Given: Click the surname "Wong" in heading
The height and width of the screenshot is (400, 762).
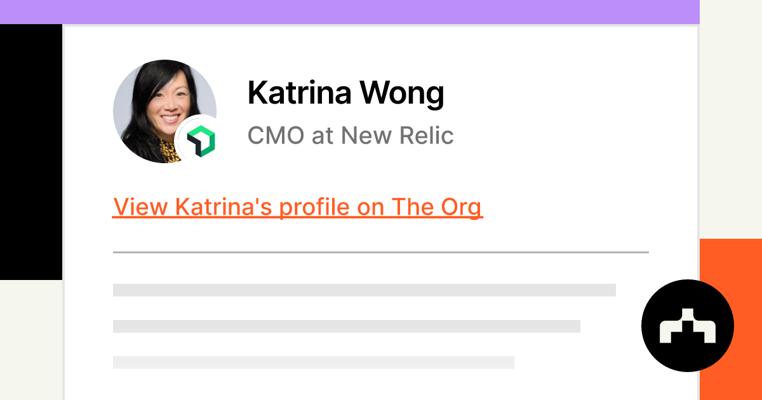Looking at the screenshot, I should 403,93.
